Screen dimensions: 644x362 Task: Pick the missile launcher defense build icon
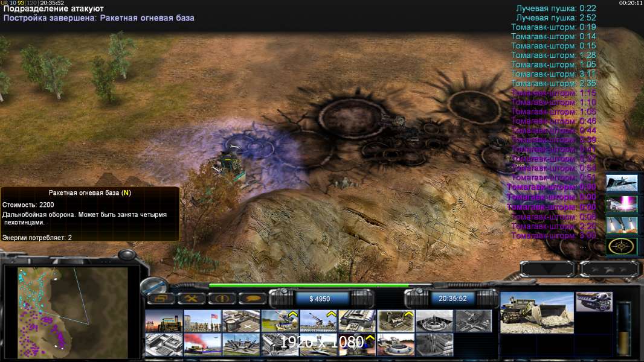[x=280, y=320]
